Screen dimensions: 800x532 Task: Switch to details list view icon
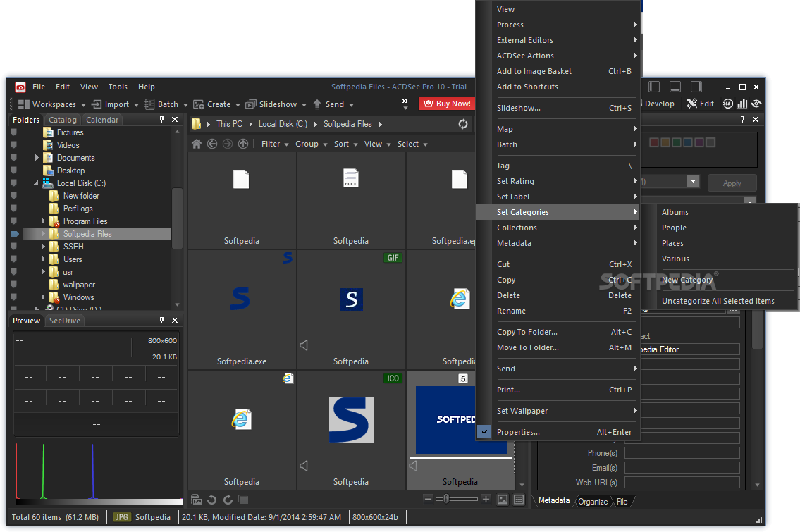pos(519,500)
